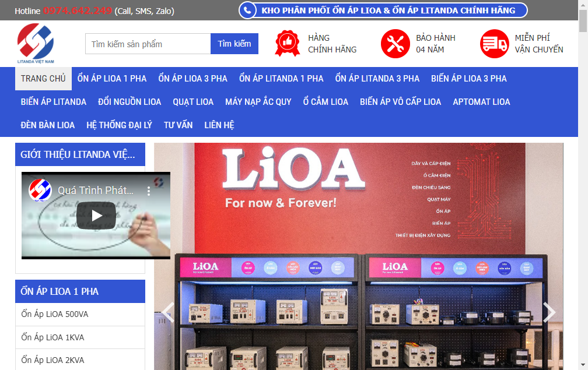Screen dimensions: 588x370
Task: Open Biến Áp Vô Cấp Lioa menu
Action: pyautogui.click(x=401, y=102)
